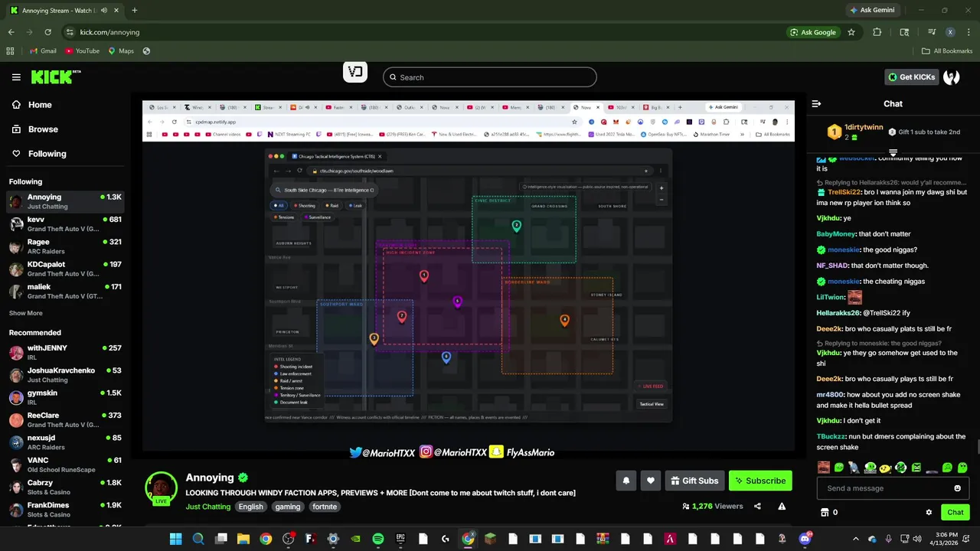Open the Chrome extensions puzzle icon

877,32
